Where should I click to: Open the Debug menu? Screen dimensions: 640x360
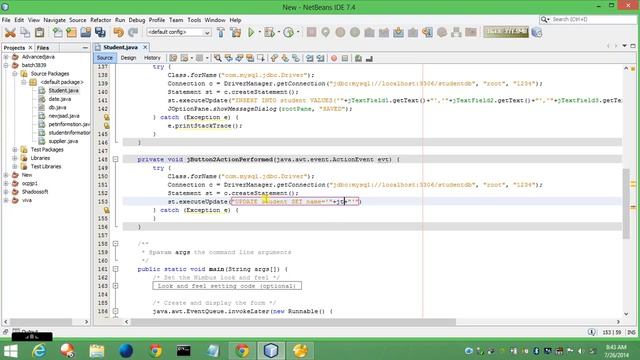click(137, 20)
